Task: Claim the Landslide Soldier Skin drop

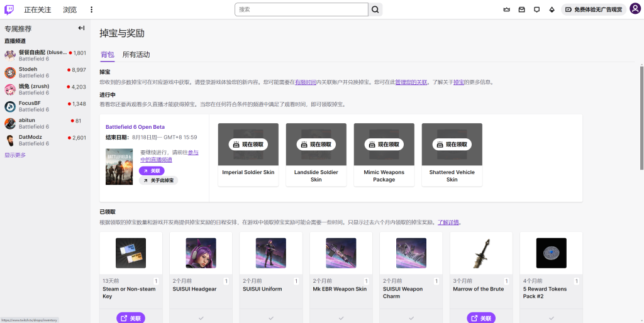Action: point(316,145)
